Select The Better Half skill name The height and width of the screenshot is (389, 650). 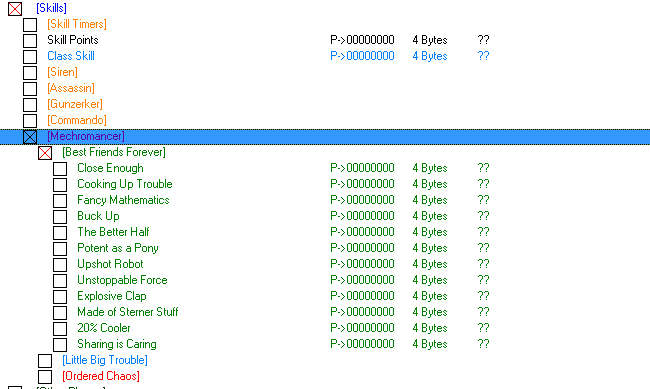[113, 232]
